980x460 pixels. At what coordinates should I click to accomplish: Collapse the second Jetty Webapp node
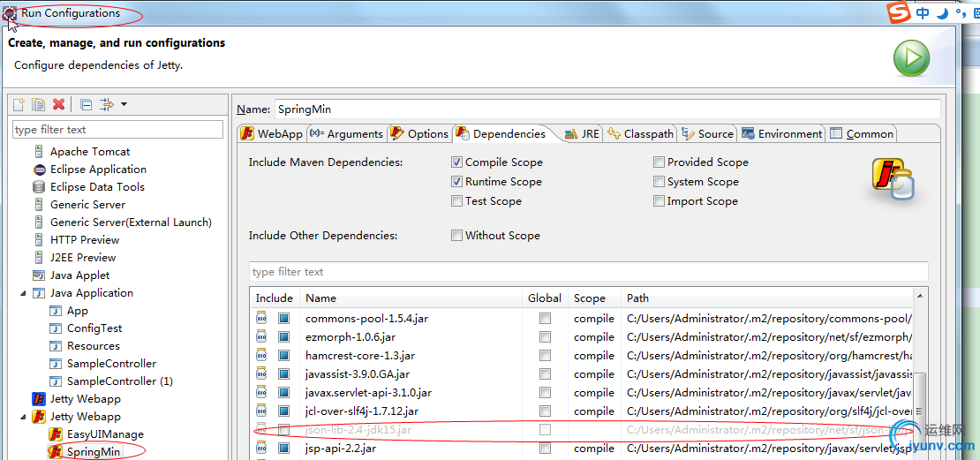point(24,416)
